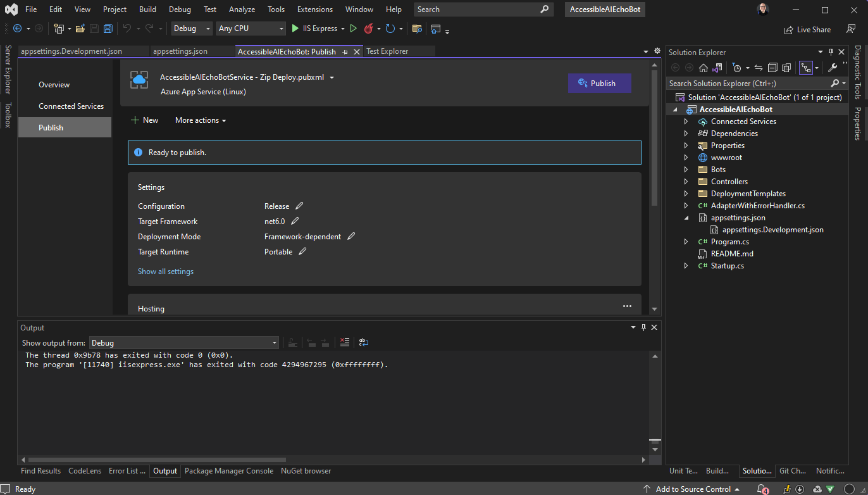
Task: Click the Live Share icon
Action: point(788,30)
